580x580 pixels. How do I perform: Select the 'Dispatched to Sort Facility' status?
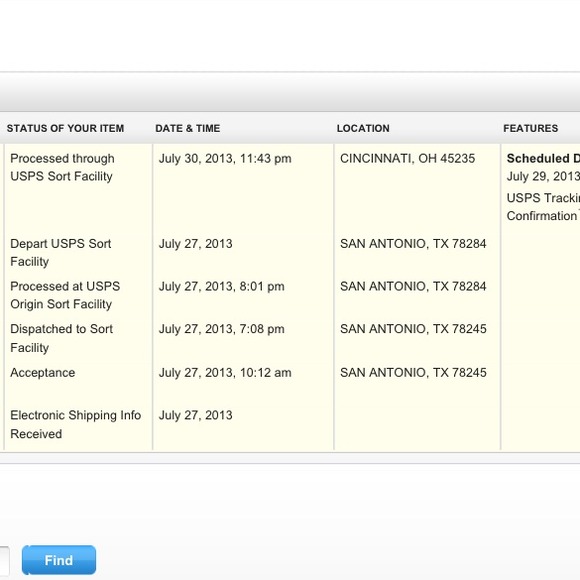click(61, 338)
